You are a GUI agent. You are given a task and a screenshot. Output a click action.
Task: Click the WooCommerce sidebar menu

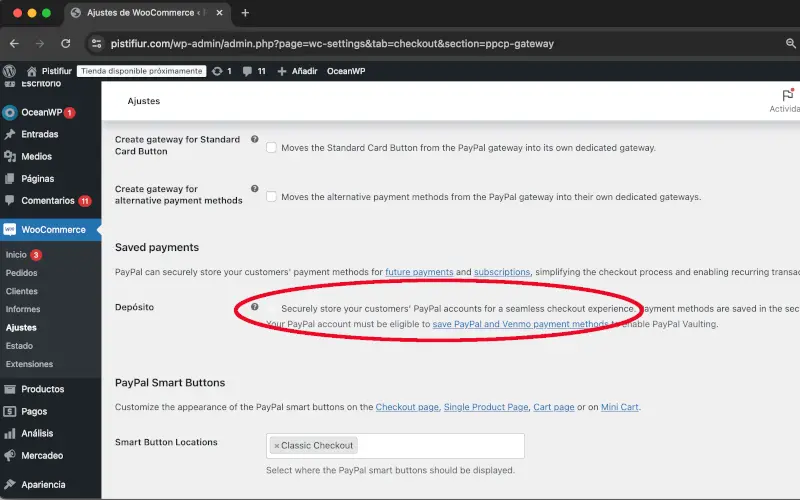click(53, 230)
